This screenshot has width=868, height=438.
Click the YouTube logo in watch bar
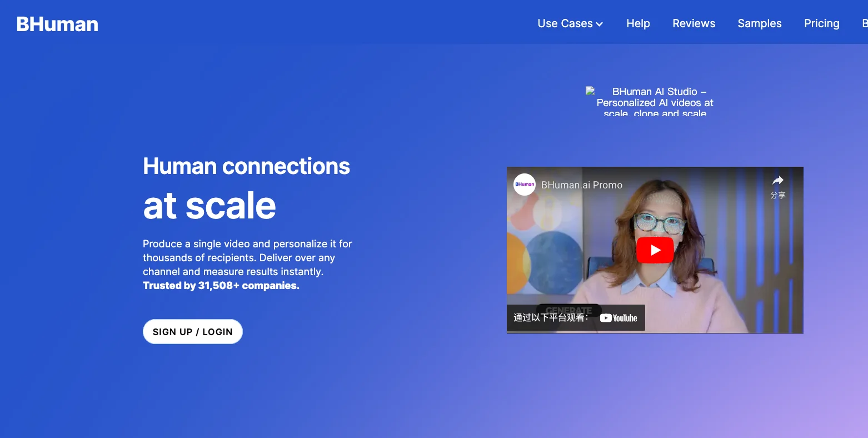[x=618, y=318]
